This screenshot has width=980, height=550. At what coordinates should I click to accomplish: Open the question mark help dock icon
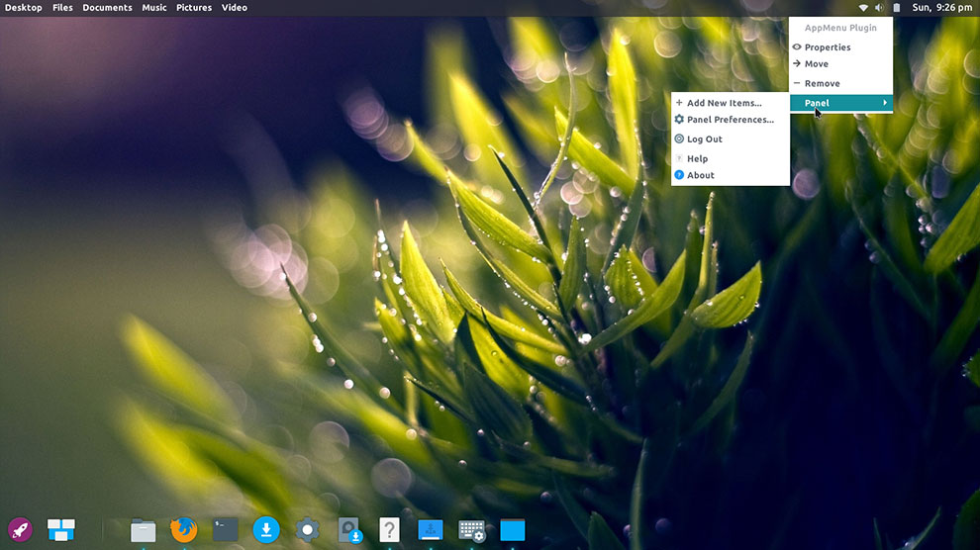point(389,529)
